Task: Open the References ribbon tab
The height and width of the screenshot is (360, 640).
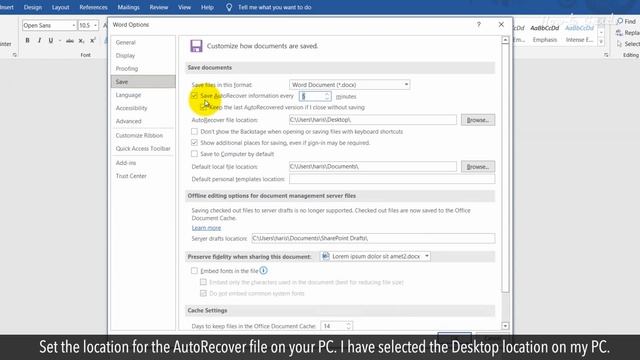Action: 93,7
